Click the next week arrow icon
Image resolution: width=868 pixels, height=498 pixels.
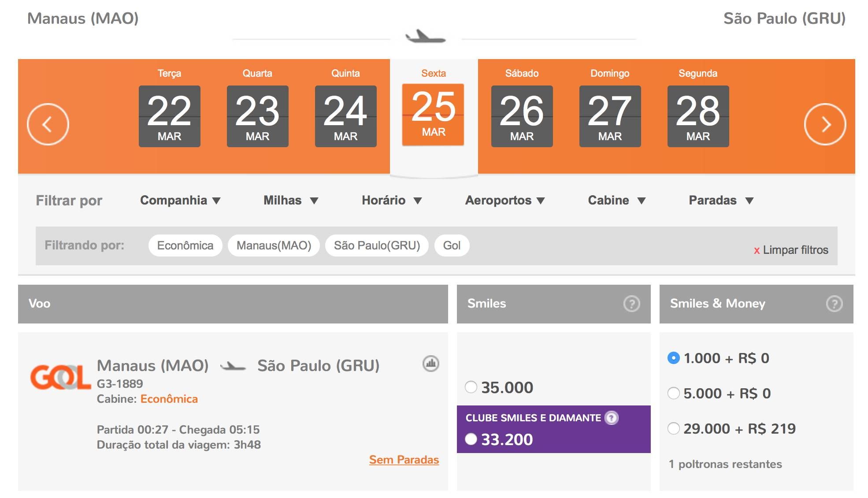pyautogui.click(x=824, y=124)
